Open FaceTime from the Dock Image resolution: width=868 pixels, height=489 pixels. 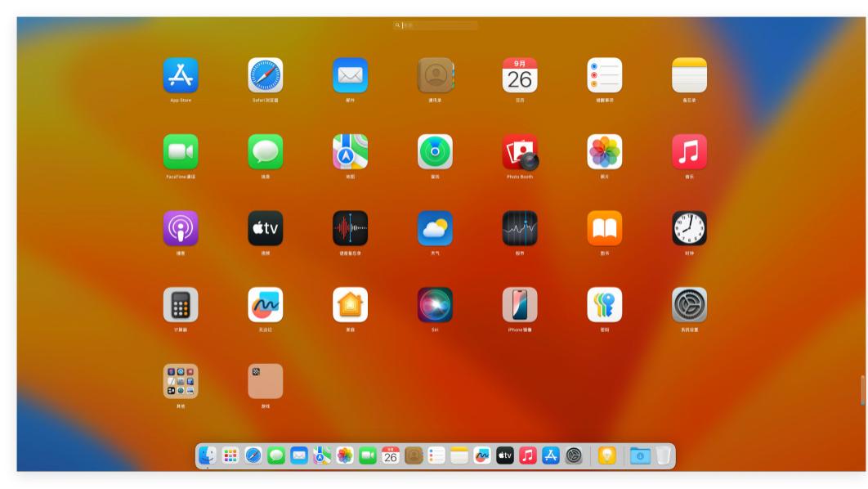click(368, 455)
